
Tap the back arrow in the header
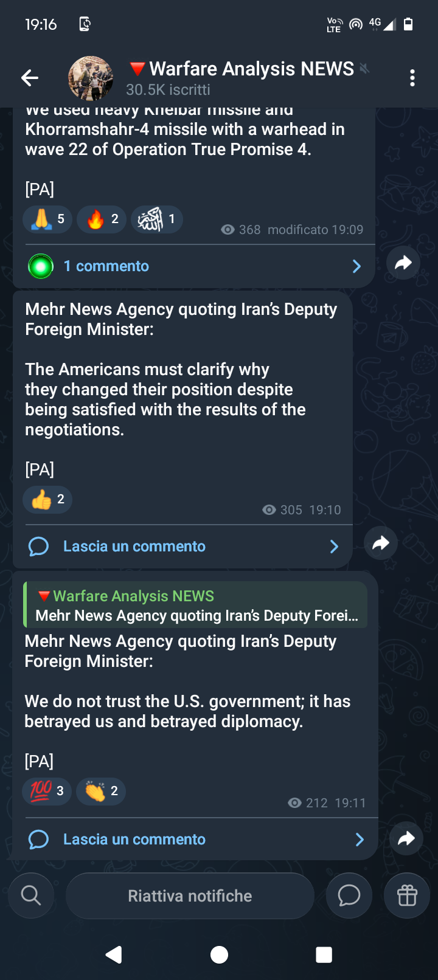tap(29, 78)
